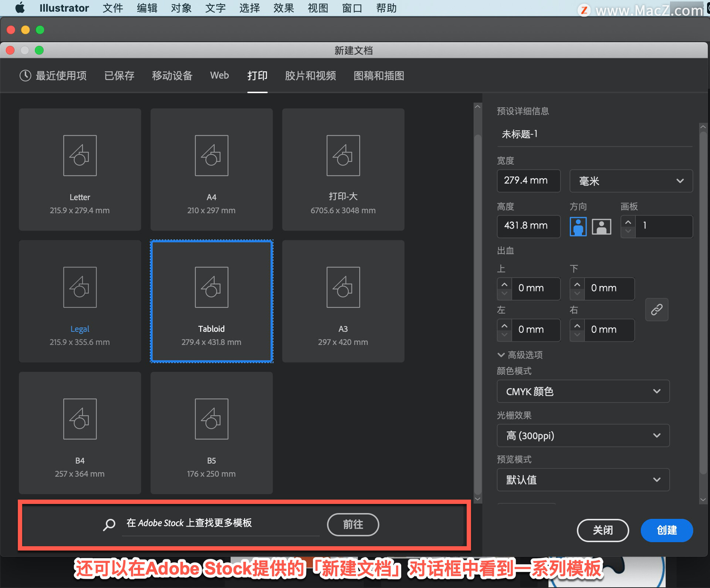
Task: Click the Adobe Stock search magnifier icon
Action: pos(109,524)
